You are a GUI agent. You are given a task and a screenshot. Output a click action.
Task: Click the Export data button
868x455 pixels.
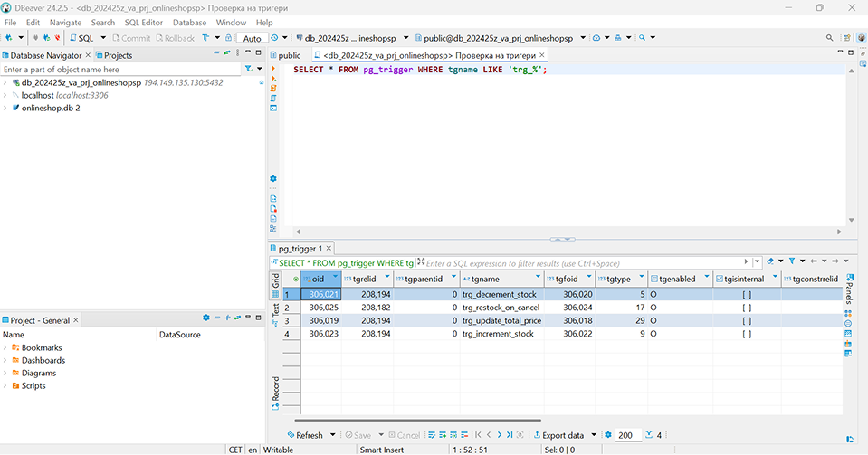(x=562, y=435)
